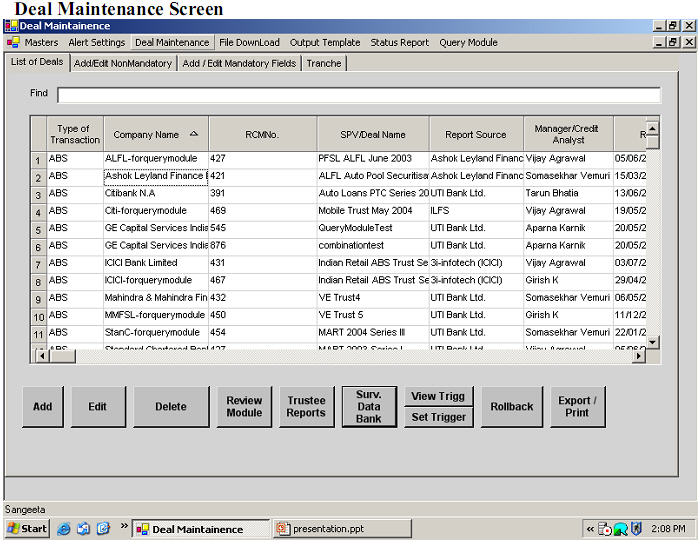Click the SPV/Deal Name column header

[373, 134]
